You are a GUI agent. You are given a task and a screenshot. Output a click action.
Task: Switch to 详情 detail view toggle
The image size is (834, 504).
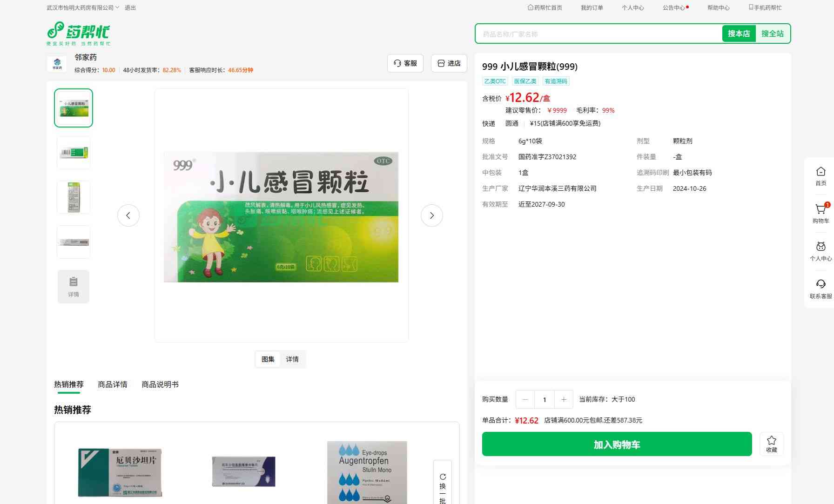point(292,359)
